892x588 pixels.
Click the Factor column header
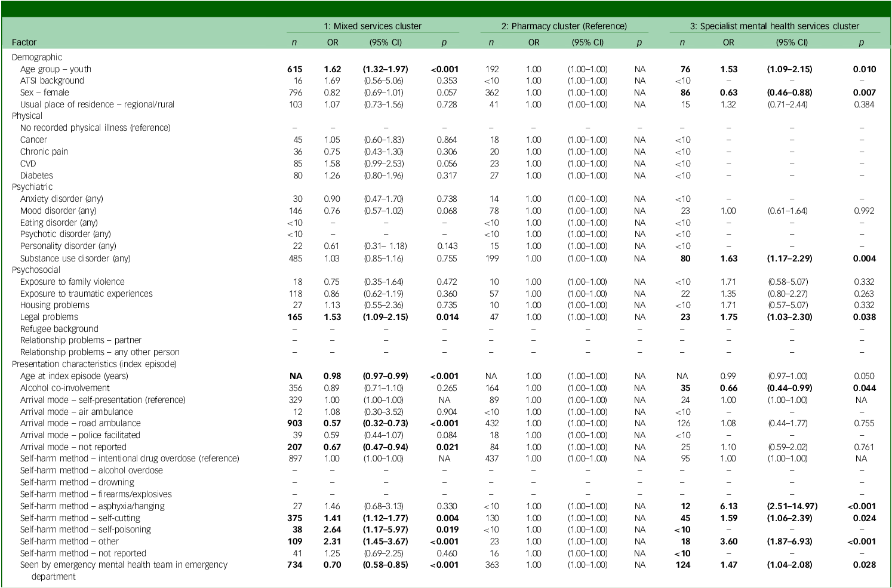tap(24, 42)
